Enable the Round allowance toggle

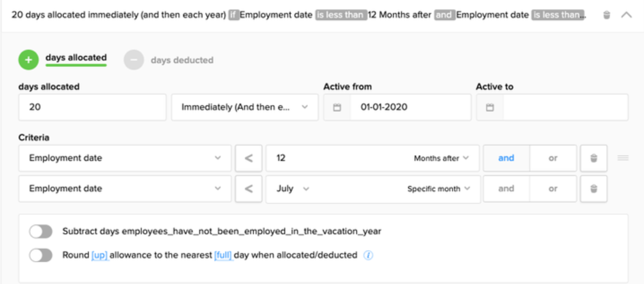point(41,255)
